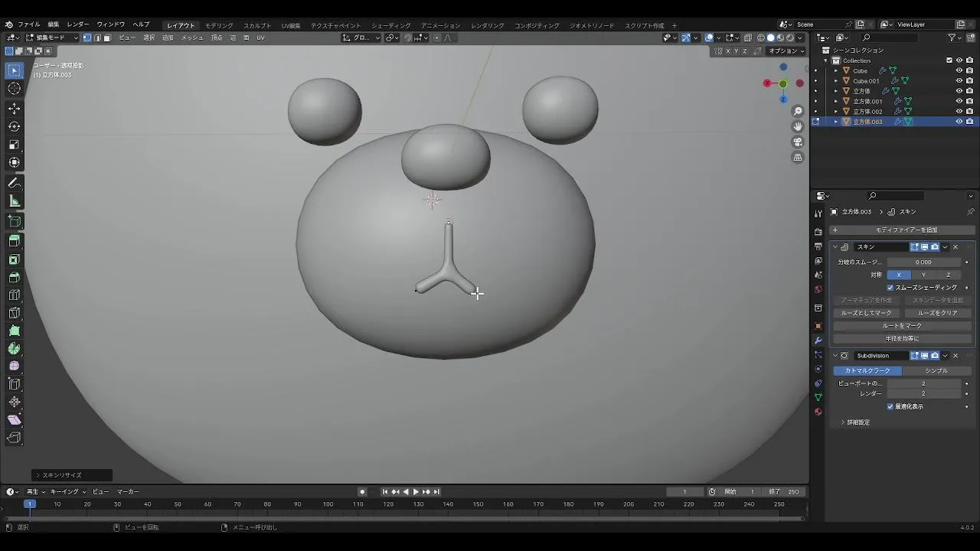980x551 pixels.
Task: Collapse the スキン modifier panel
Action: 835,247
